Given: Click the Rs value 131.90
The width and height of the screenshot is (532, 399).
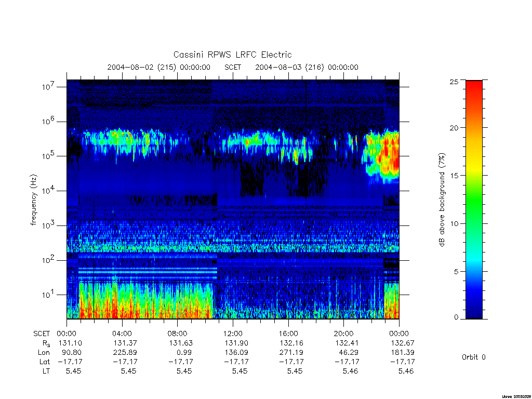Looking at the screenshot, I should tap(236, 343).
